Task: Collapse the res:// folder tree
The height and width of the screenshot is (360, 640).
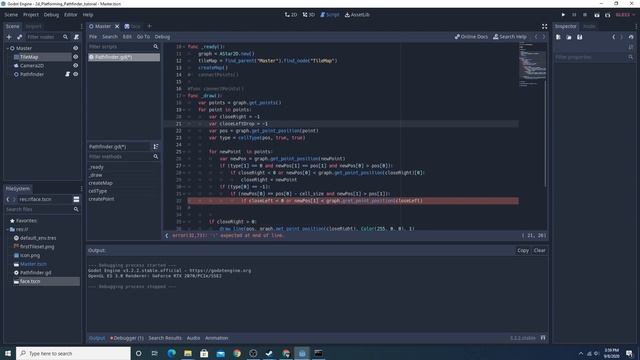Action: pos(8,229)
